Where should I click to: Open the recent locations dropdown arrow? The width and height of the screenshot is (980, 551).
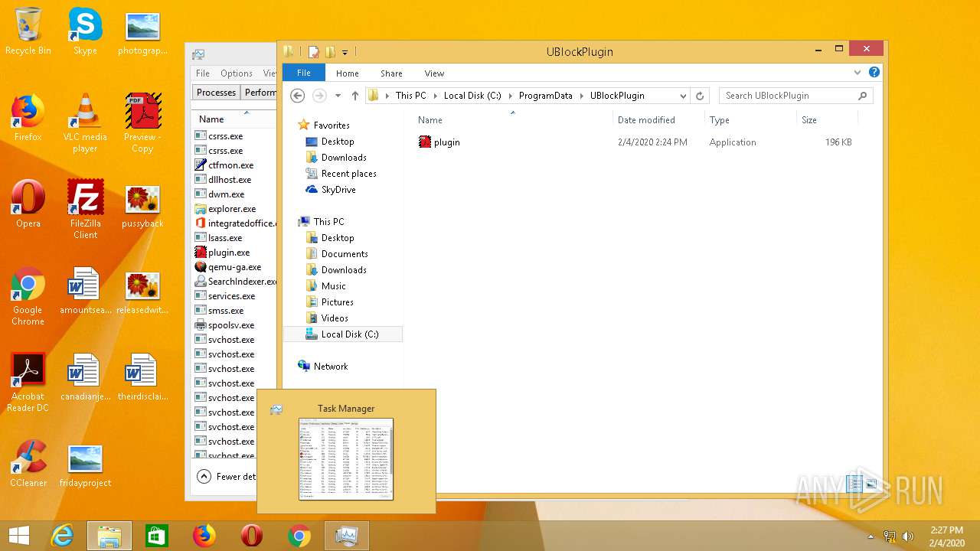(x=338, y=96)
